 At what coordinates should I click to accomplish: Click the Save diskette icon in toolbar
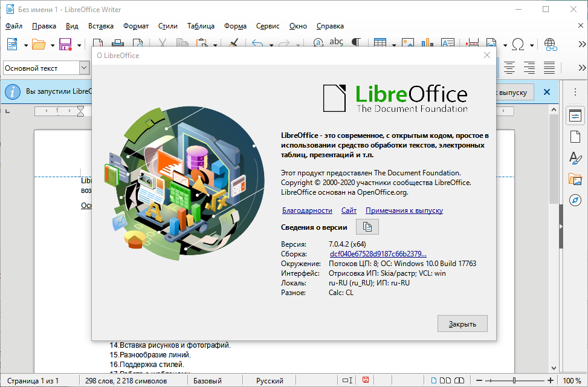coord(65,44)
